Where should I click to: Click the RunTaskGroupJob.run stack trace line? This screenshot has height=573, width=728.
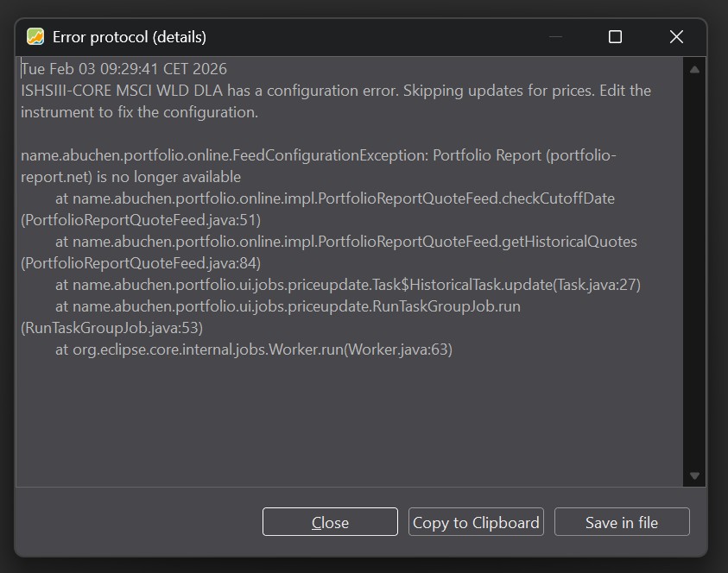coord(288,306)
